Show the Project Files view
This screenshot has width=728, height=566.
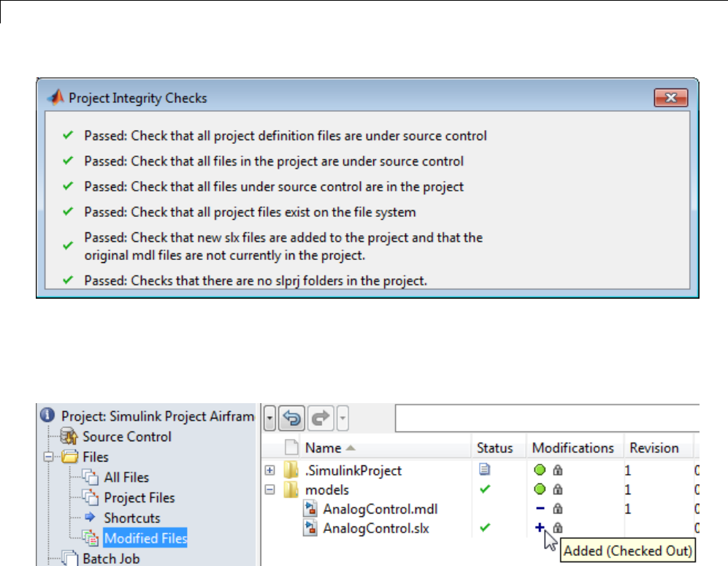(139, 498)
